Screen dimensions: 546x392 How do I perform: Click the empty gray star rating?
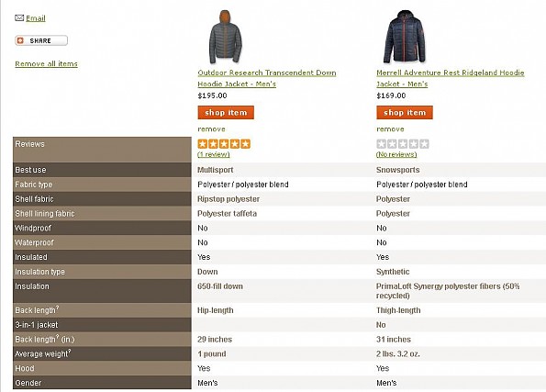pos(403,144)
